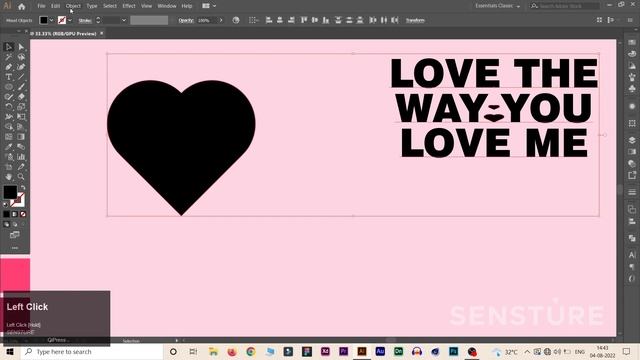Pick the Shape Builder tool
This screenshot has width=640, height=360.
(9, 127)
